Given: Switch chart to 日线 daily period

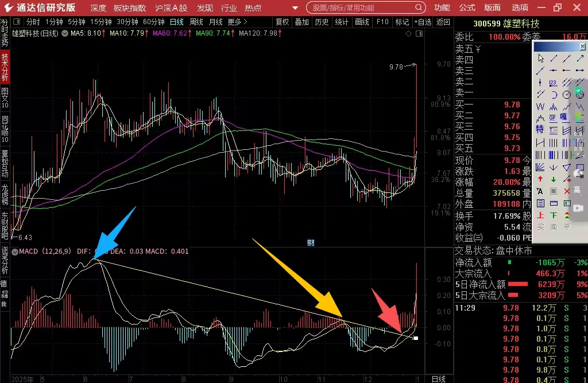Looking at the screenshot, I should tap(177, 22).
